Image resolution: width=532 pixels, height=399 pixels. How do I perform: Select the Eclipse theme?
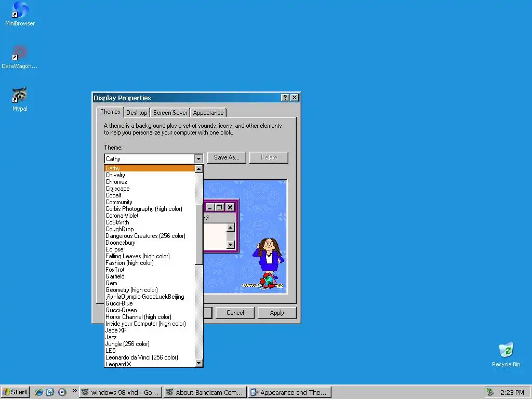150,249
